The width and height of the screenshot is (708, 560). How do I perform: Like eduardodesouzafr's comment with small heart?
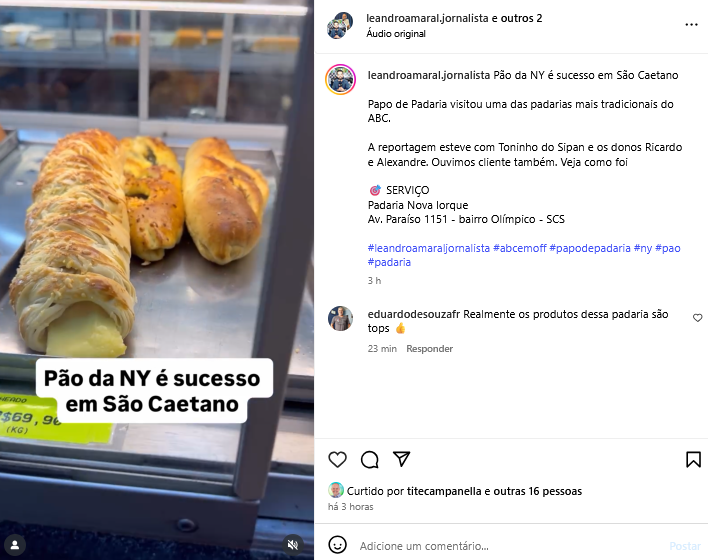698,318
